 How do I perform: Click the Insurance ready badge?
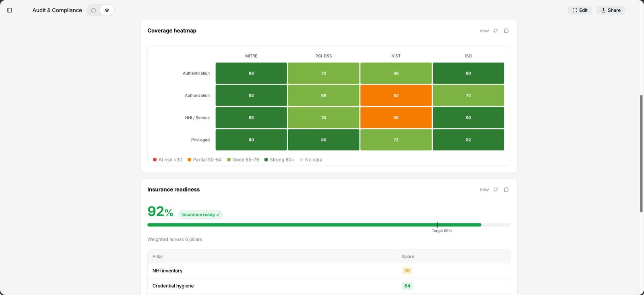click(200, 215)
